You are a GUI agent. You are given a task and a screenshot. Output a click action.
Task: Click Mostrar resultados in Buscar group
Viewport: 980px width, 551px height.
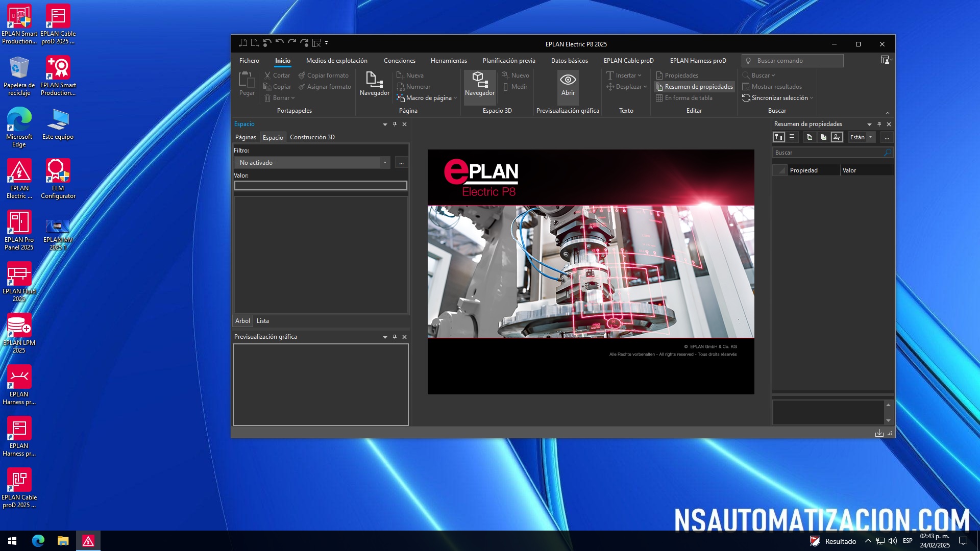[x=772, y=87]
